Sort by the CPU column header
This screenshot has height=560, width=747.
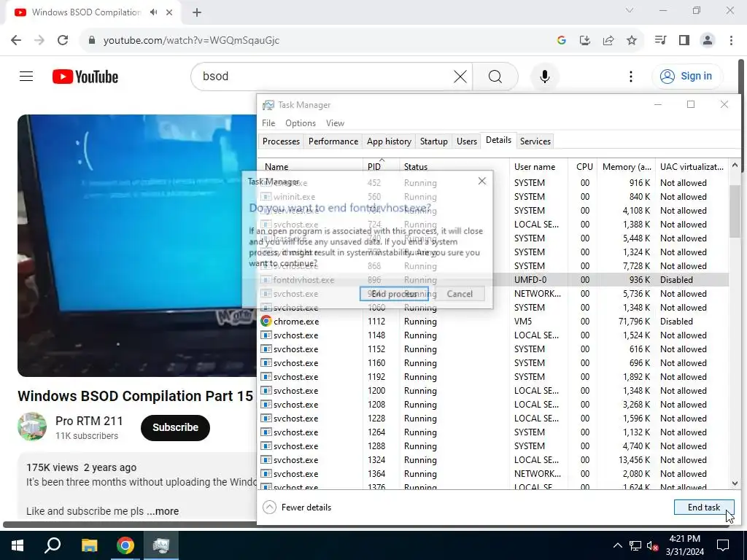click(584, 167)
